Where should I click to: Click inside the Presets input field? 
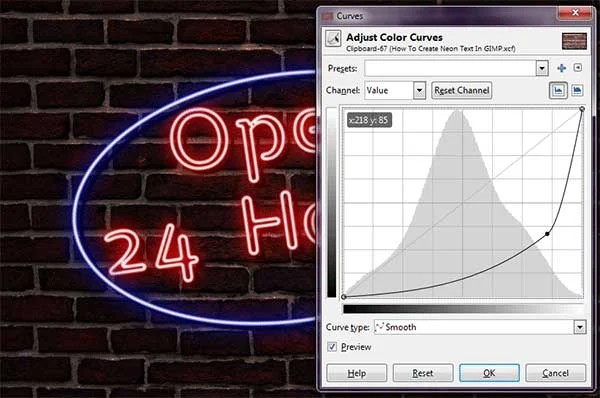[450, 69]
